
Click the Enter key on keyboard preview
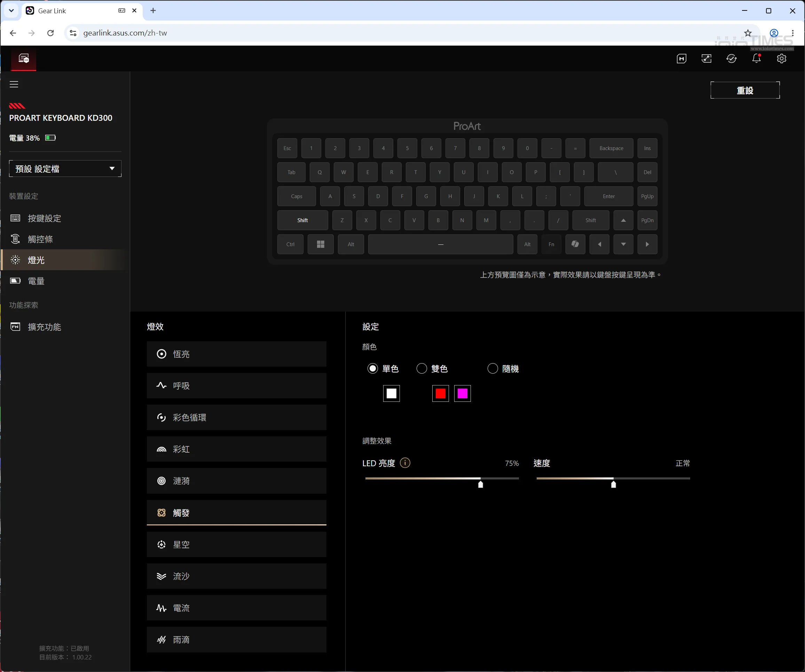pos(609,196)
